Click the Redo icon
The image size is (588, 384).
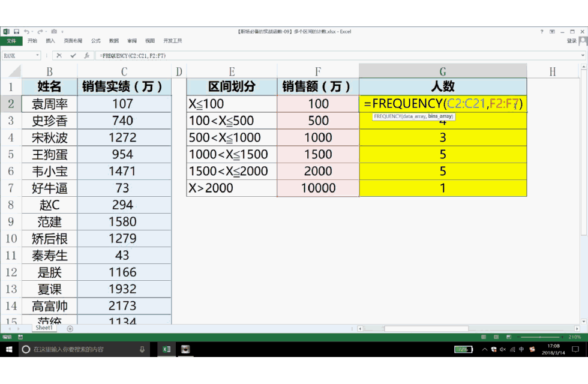tap(40, 31)
